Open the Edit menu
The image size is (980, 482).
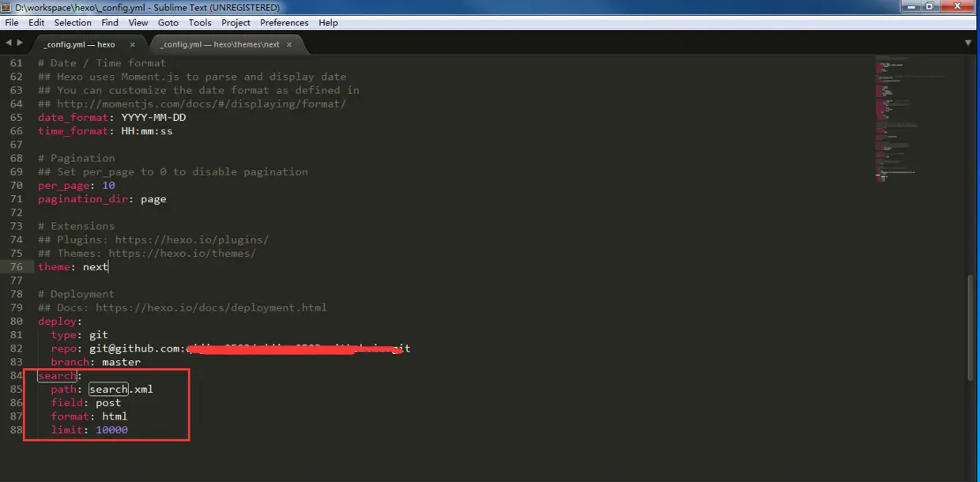pos(36,22)
